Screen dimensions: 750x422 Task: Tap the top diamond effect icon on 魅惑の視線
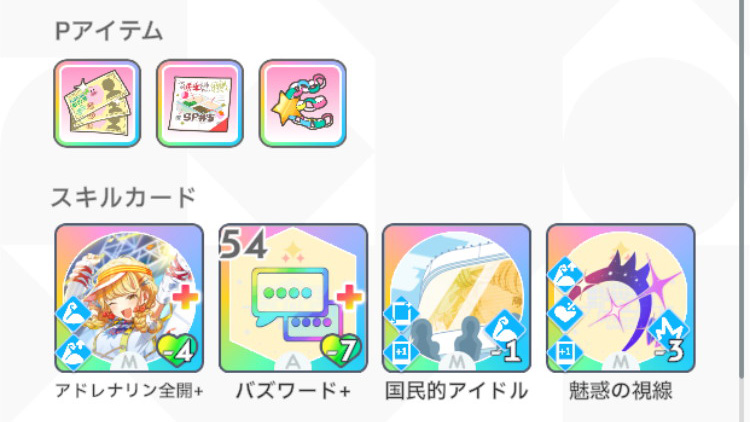click(565, 275)
